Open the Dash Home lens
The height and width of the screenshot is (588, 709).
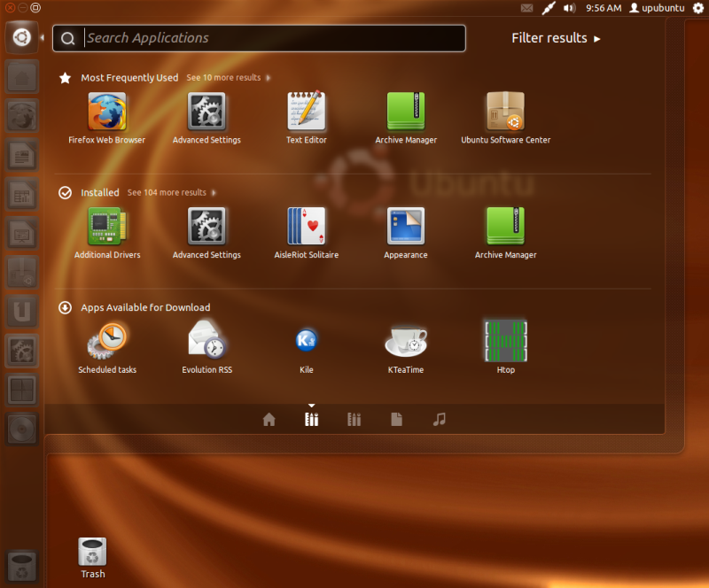pos(269,419)
